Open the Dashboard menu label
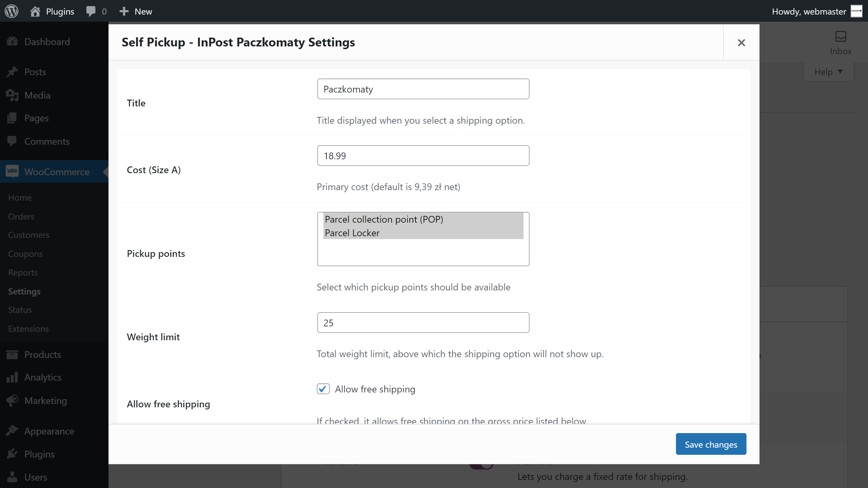868x488 pixels. coord(47,42)
